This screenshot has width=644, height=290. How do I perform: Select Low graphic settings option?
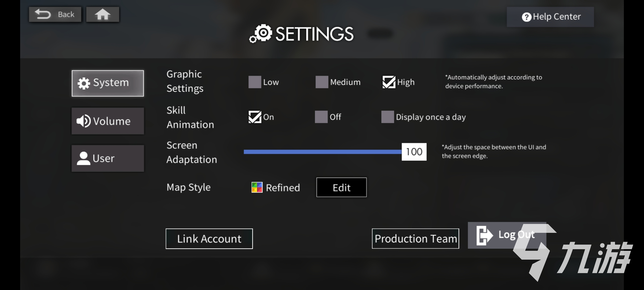click(254, 82)
